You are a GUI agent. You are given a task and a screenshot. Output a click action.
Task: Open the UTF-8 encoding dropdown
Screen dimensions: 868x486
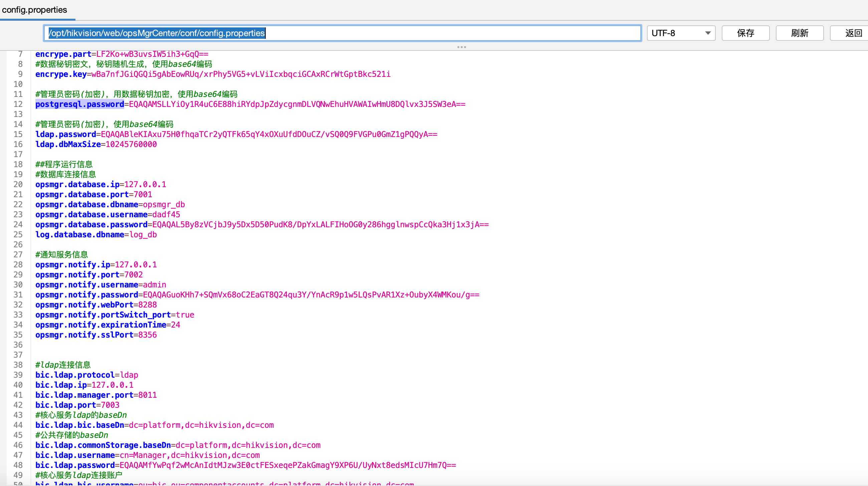(681, 33)
